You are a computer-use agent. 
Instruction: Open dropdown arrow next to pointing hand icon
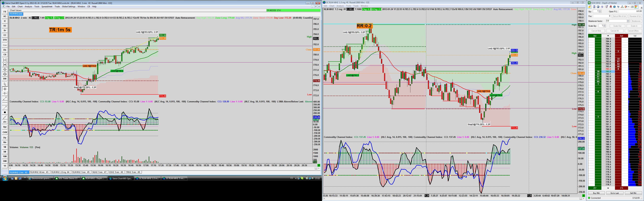629,7
